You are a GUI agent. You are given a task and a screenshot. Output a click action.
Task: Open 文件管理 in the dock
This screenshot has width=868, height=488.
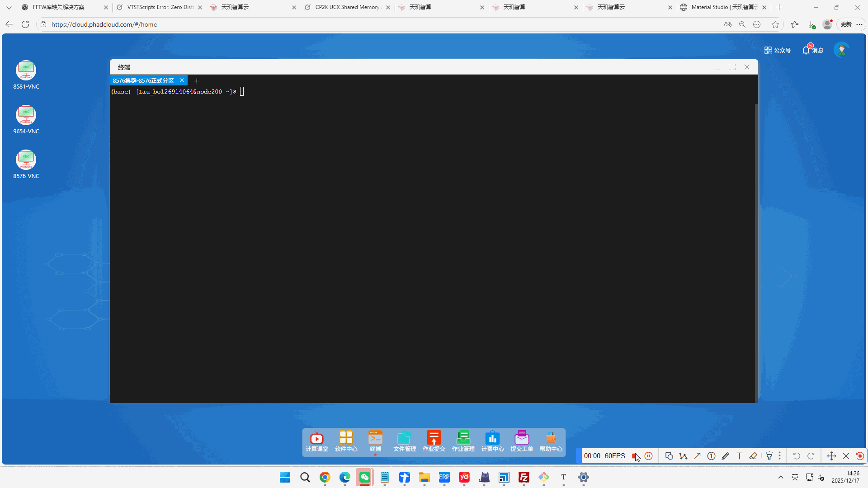pyautogui.click(x=404, y=441)
